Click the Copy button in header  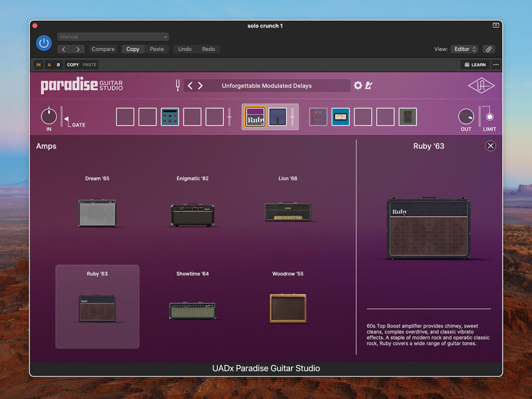pos(132,49)
